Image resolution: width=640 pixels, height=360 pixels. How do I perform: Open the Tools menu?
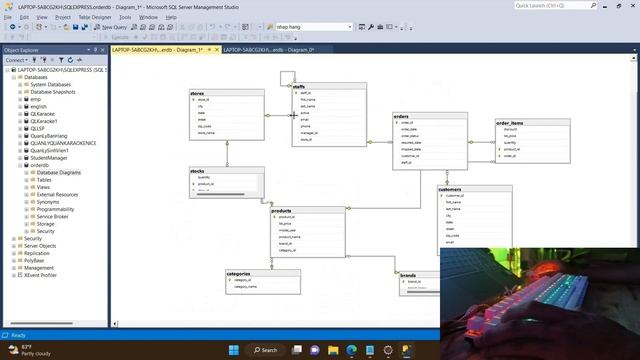pos(125,17)
